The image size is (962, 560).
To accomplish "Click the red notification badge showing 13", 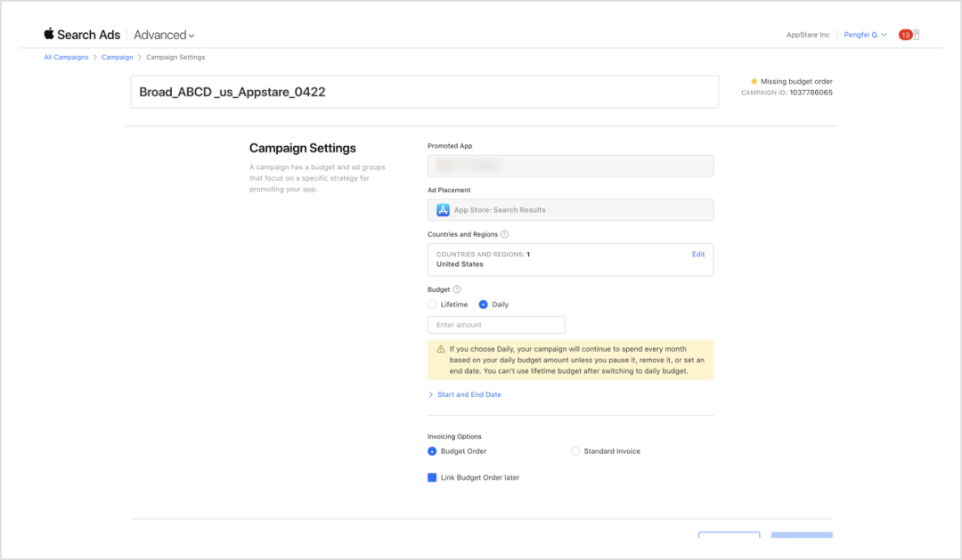I will (x=905, y=35).
